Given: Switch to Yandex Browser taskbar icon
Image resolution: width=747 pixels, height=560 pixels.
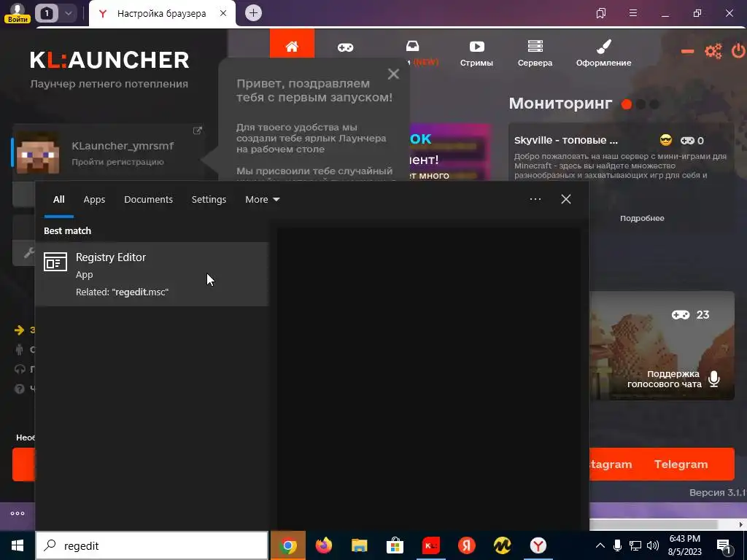Looking at the screenshot, I should pyautogui.click(x=538, y=545).
